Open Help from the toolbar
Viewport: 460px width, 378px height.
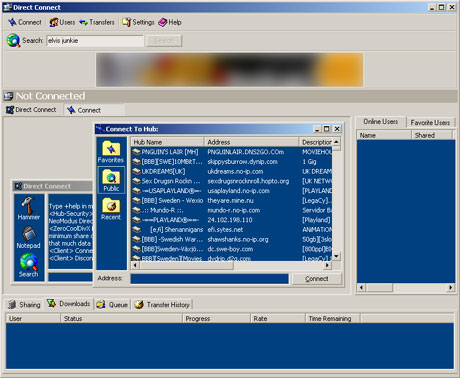tap(170, 22)
